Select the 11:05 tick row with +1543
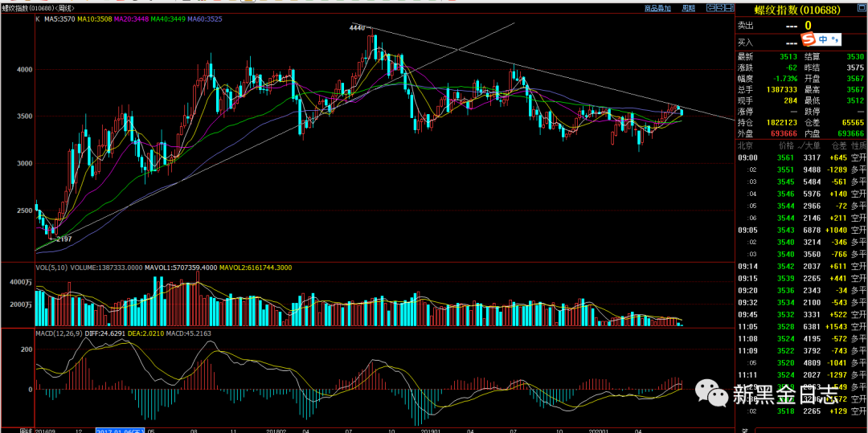The width and height of the screenshot is (868, 433). click(801, 327)
